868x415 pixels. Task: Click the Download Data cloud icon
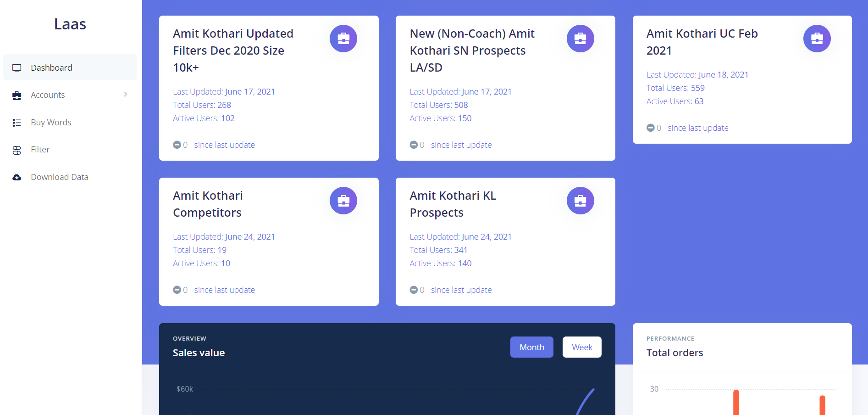[x=17, y=177]
